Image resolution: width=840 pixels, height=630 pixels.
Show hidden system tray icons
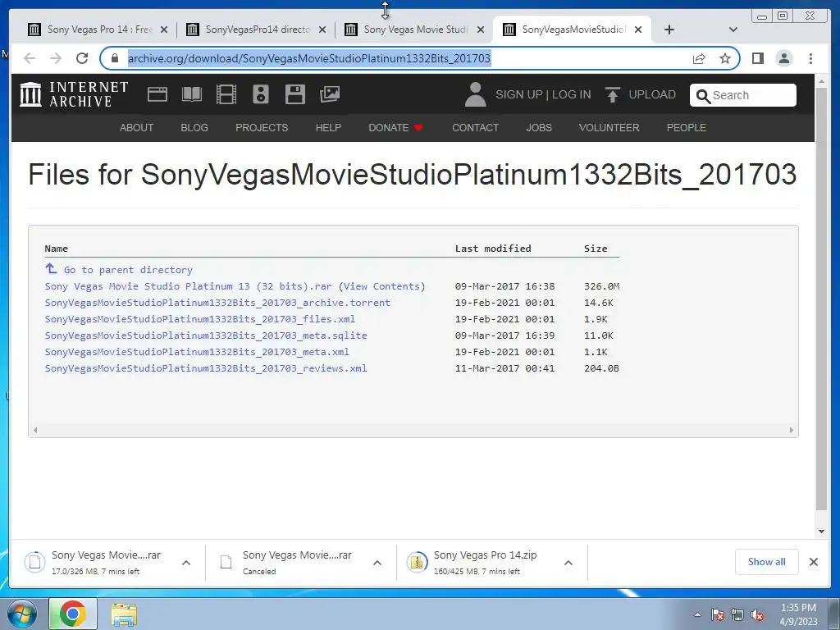click(697, 615)
